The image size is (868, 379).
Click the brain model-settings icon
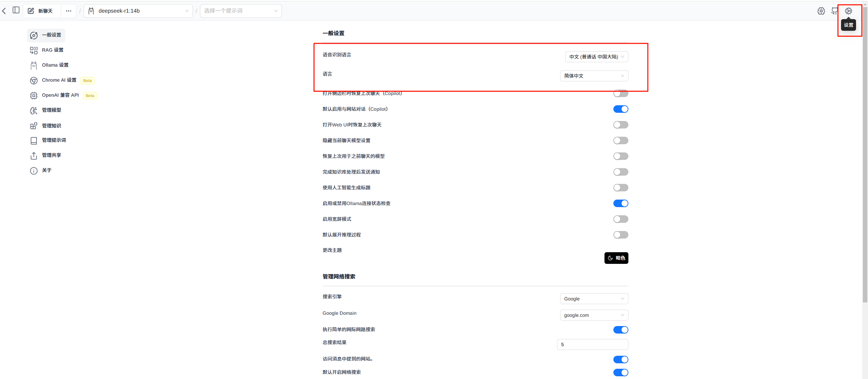821,11
